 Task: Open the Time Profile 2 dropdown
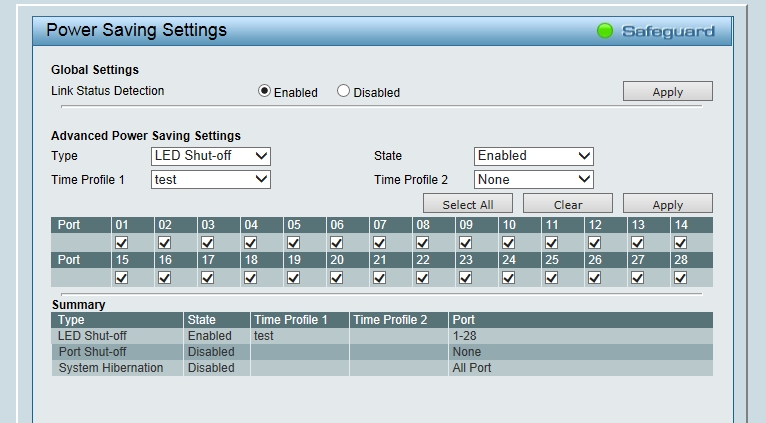pyautogui.click(x=533, y=180)
